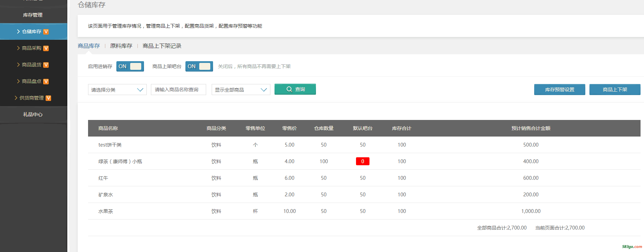Expand the 商品采购 sidebar item

pyautogui.click(x=31, y=48)
